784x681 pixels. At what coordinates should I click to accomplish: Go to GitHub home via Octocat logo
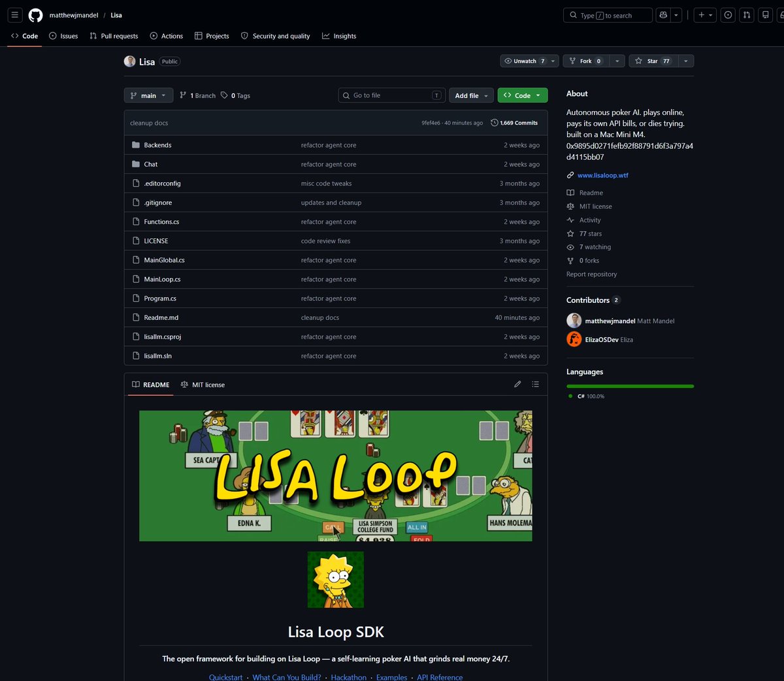point(36,15)
